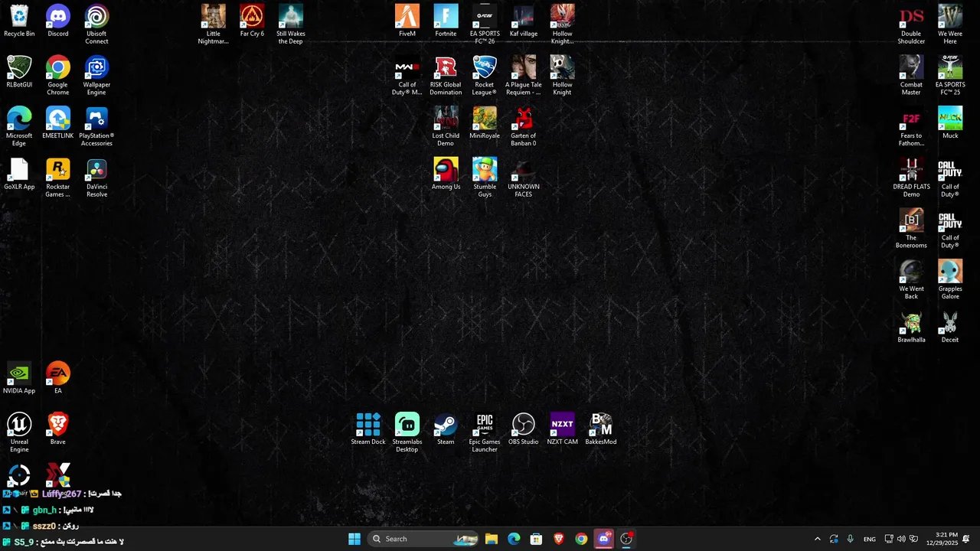Launch the EA desktop app icon

coord(58,378)
